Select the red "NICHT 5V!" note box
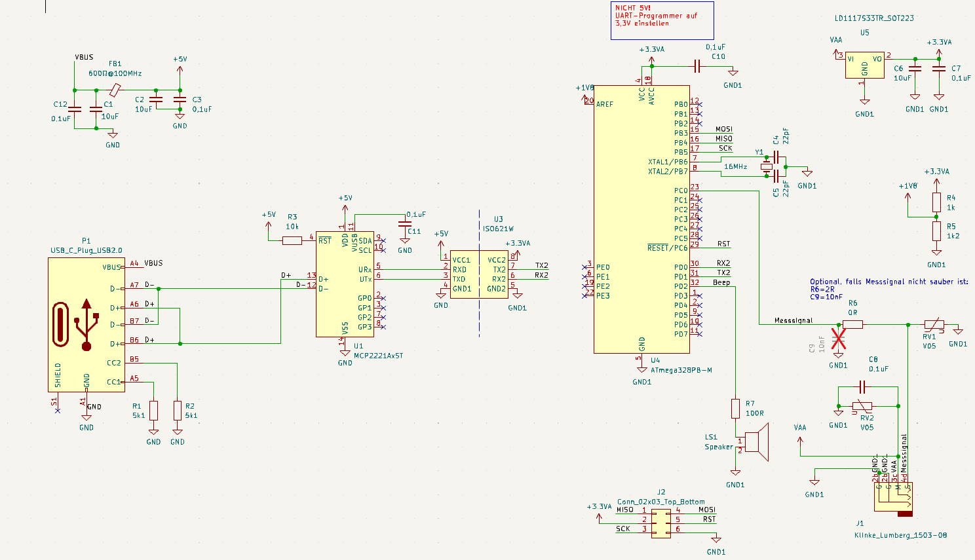The image size is (975, 560). point(662,20)
